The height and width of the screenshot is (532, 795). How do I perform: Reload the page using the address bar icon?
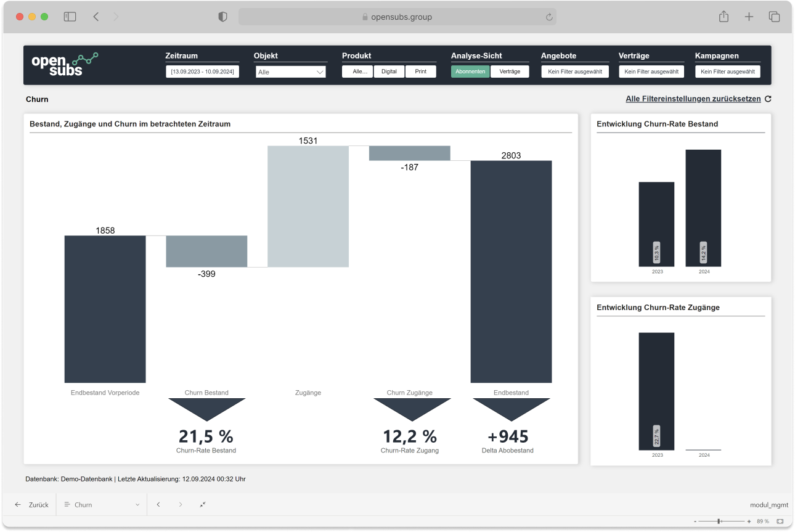pos(548,17)
